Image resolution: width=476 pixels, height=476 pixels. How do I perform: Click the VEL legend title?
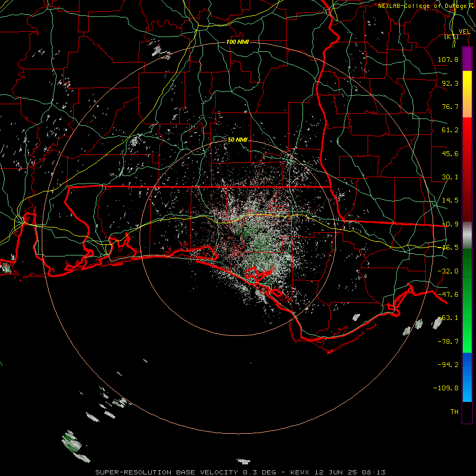click(464, 31)
